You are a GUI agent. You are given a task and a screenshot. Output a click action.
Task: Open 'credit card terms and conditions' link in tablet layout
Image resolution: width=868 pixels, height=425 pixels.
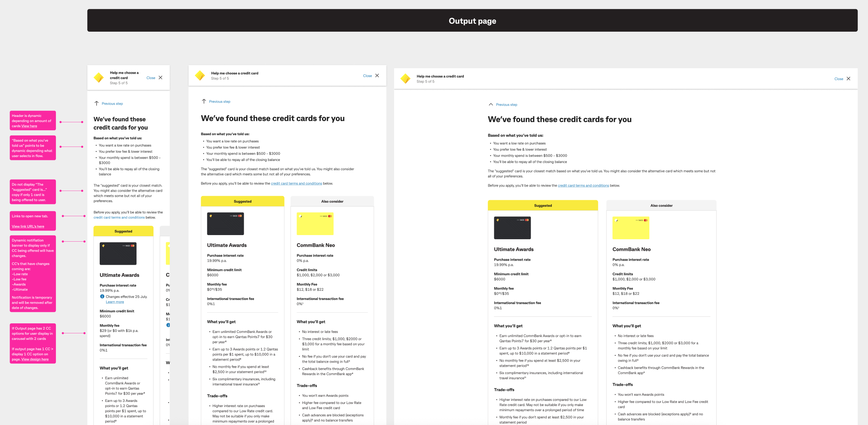tap(296, 183)
